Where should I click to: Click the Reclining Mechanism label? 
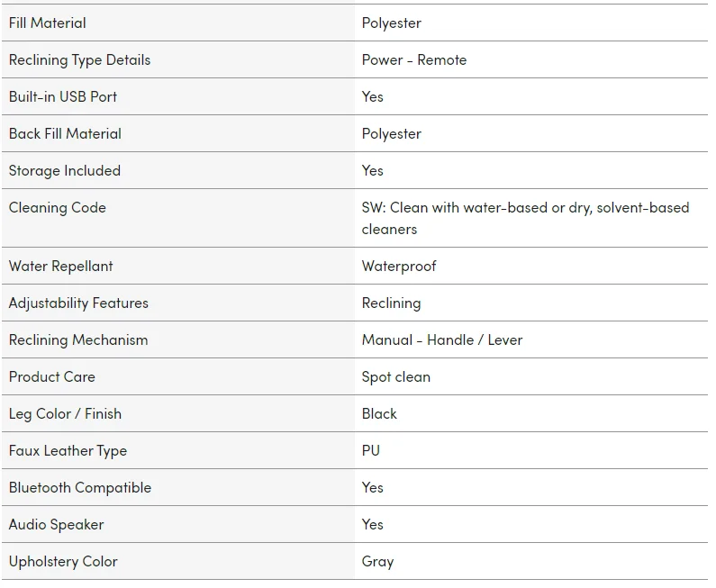78,339
